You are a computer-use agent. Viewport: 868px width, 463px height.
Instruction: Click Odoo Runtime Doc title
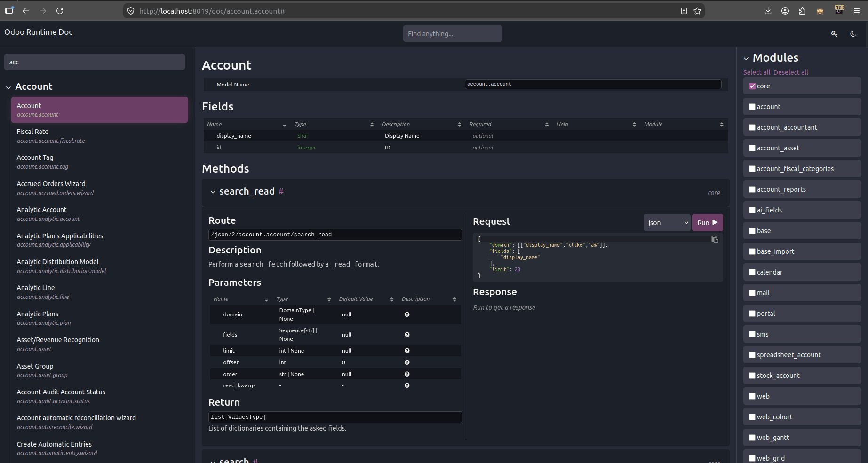point(39,32)
